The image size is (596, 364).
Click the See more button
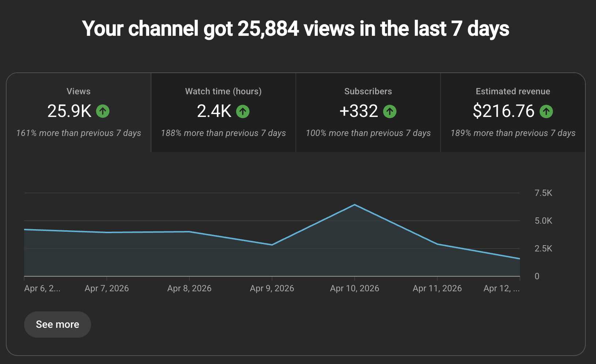pyautogui.click(x=57, y=324)
